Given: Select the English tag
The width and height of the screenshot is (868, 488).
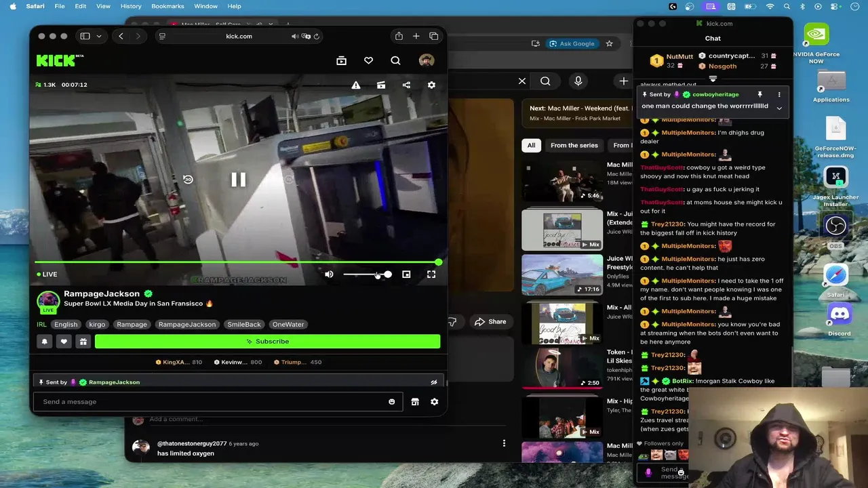Looking at the screenshot, I should tap(66, 325).
